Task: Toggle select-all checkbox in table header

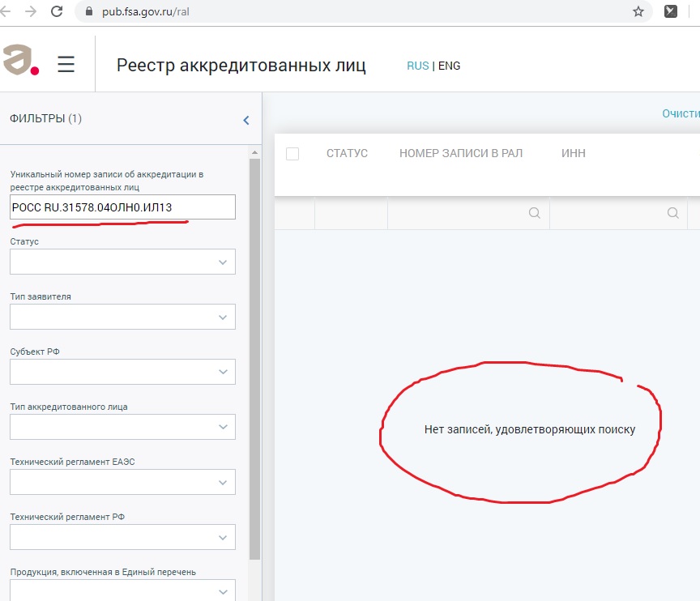Action: tap(292, 154)
